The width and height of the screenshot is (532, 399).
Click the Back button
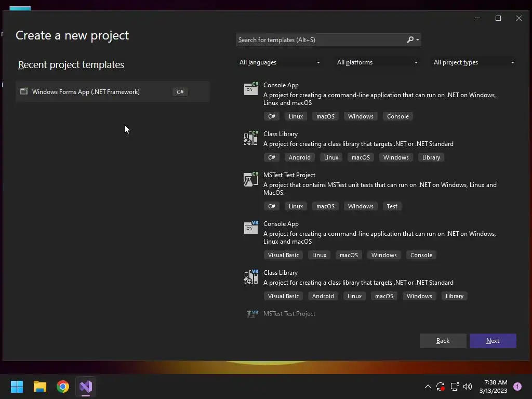(443, 341)
